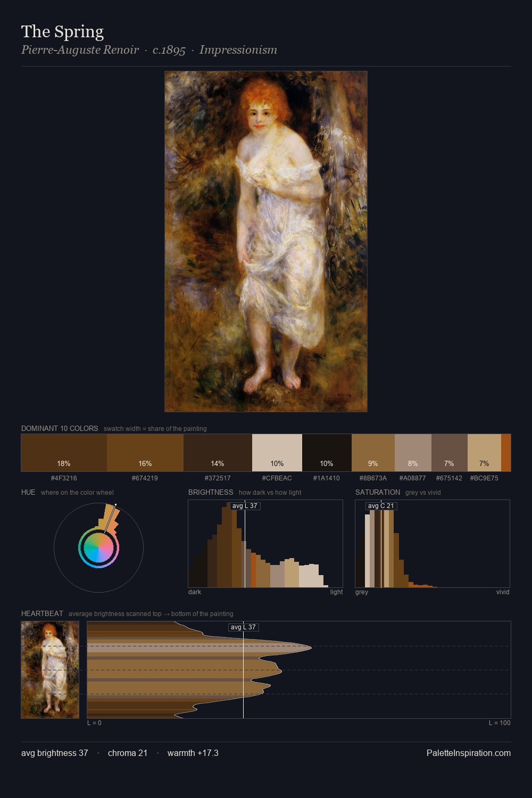
Task: Click the 'L = 0' heartbeat axis label
Action: pos(94,723)
